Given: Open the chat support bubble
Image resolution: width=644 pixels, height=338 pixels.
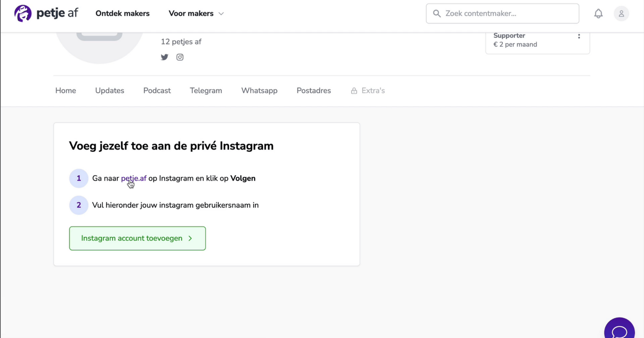Looking at the screenshot, I should click(620, 329).
